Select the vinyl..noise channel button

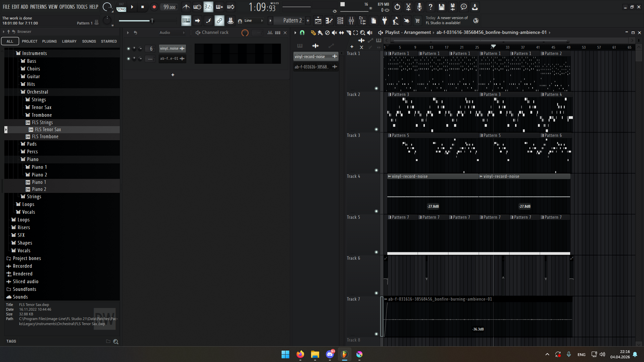pos(172,49)
